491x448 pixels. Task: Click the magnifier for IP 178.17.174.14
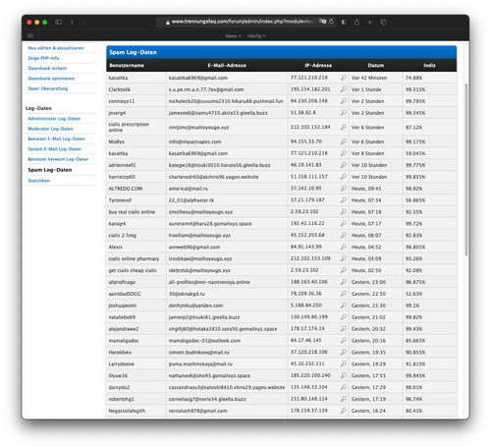point(344,328)
